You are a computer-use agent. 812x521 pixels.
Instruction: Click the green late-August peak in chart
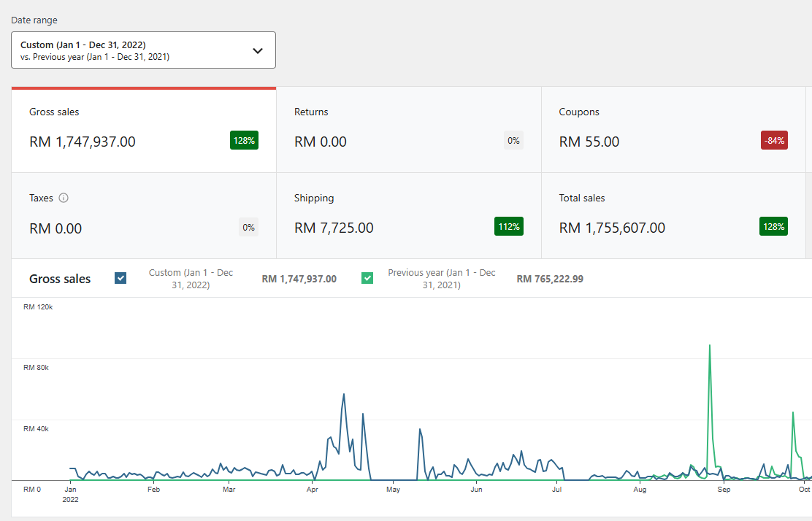710,345
